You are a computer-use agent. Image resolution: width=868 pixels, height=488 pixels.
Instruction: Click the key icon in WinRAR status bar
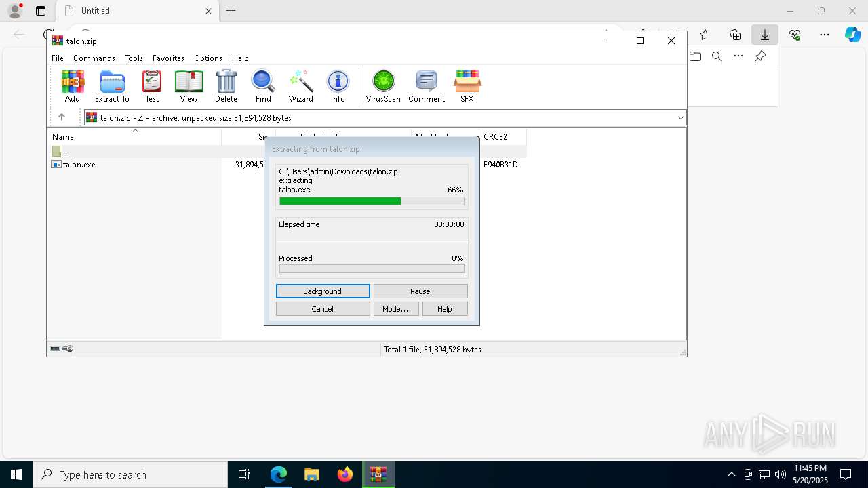[x=68, y=348]
